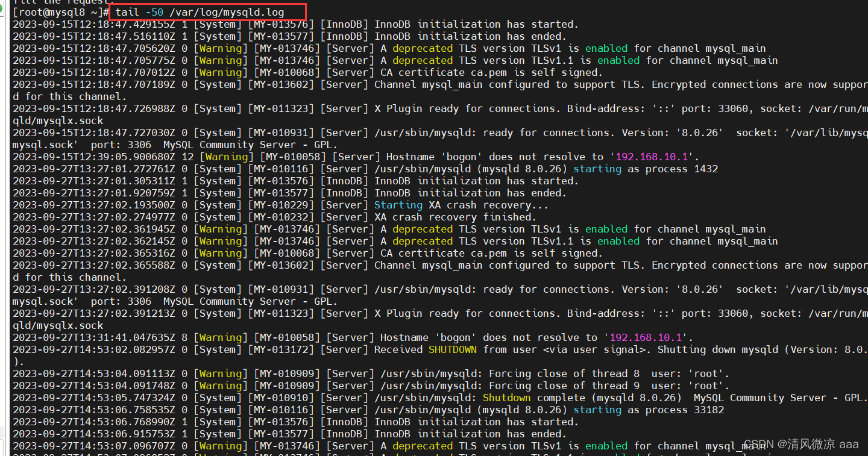Screen dimensions: 868x456
Task: Click 'Starting' in 'Starting XA crash recovery...'
Action: pyautogui.click(x=398, y=205)
